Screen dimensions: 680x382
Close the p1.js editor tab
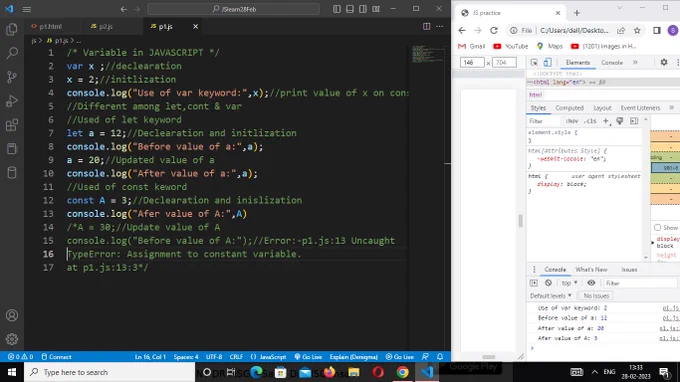[196, 26]
